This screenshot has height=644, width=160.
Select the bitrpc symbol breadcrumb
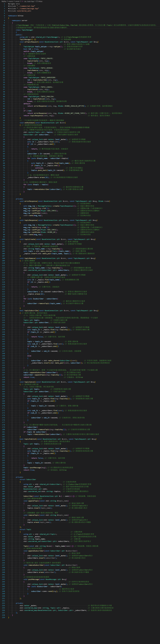40,1
